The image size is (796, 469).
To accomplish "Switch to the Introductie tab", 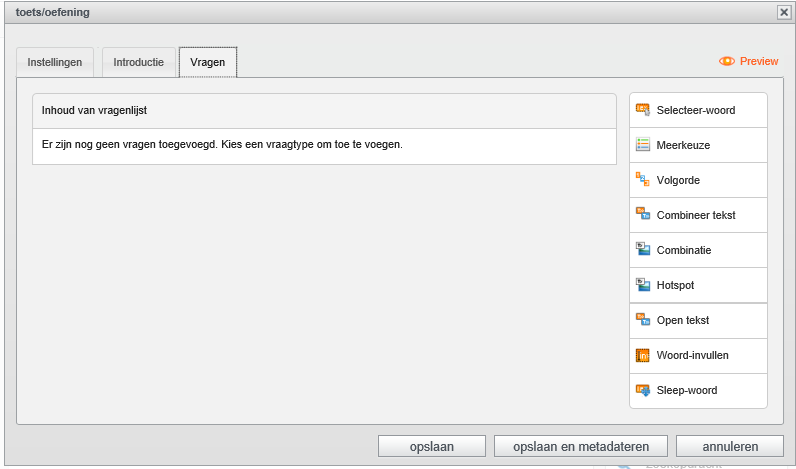I will (138, 62).
